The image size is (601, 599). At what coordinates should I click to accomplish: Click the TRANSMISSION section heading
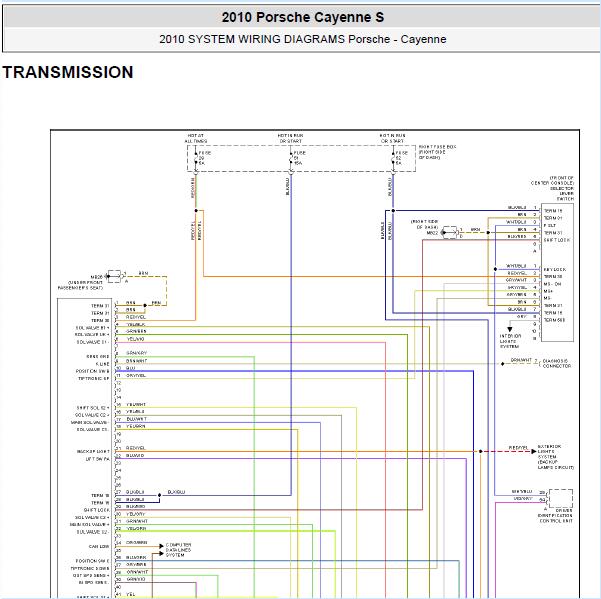(x=68, y=73)
